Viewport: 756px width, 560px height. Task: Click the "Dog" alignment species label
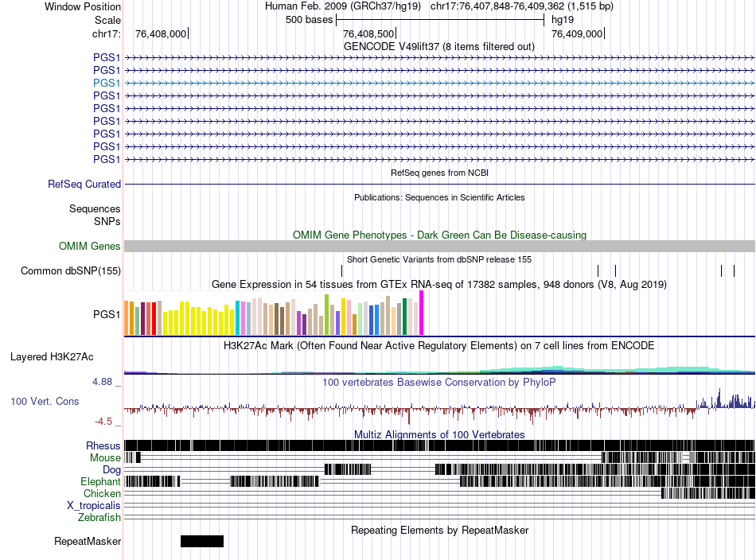pyautogui.click(x=111, y=470)
